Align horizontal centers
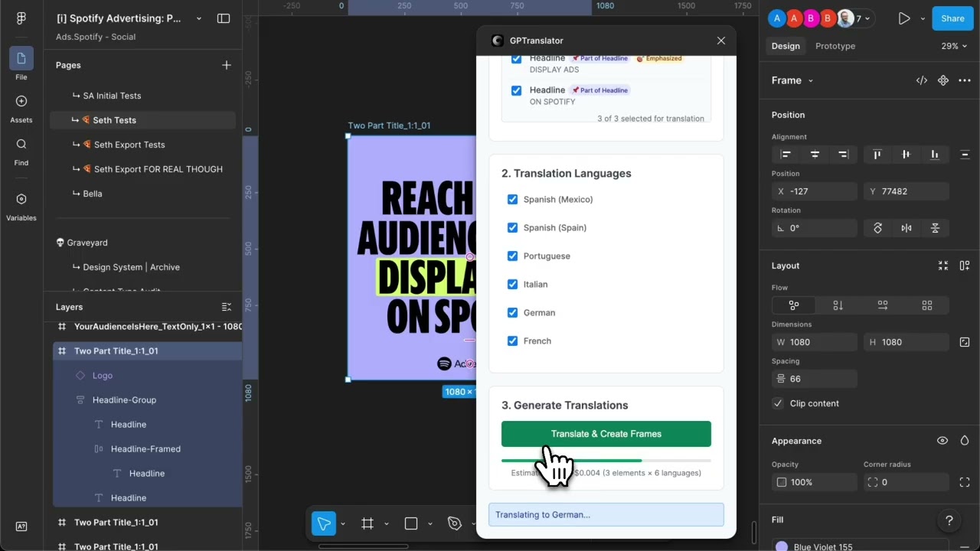The image size is (980, 551). 815,155
